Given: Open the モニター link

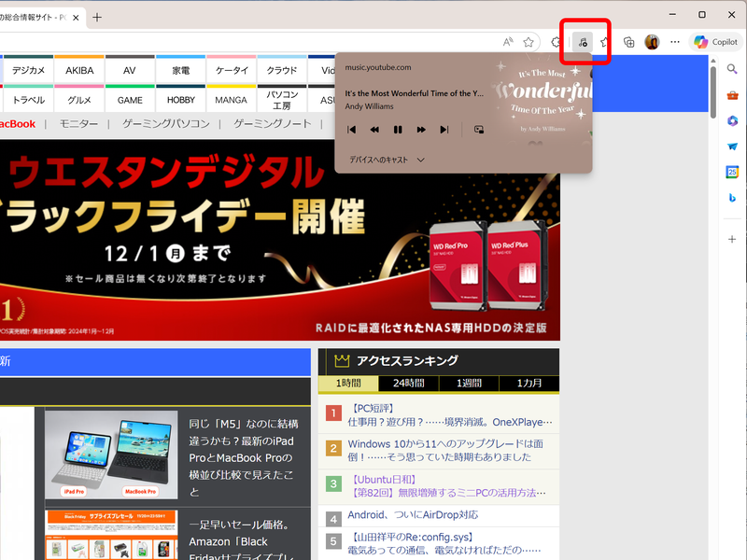Looking at the screenshot, I should coord(78,124).
